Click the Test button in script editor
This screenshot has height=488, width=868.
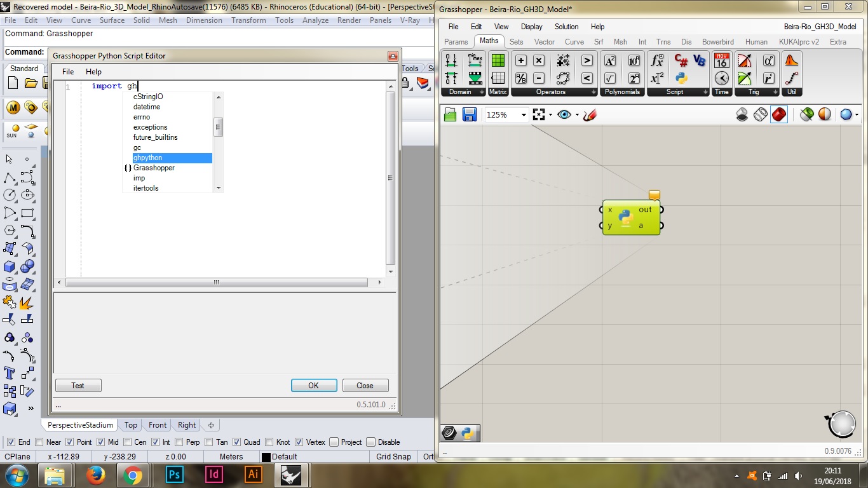tap(78, 386)
